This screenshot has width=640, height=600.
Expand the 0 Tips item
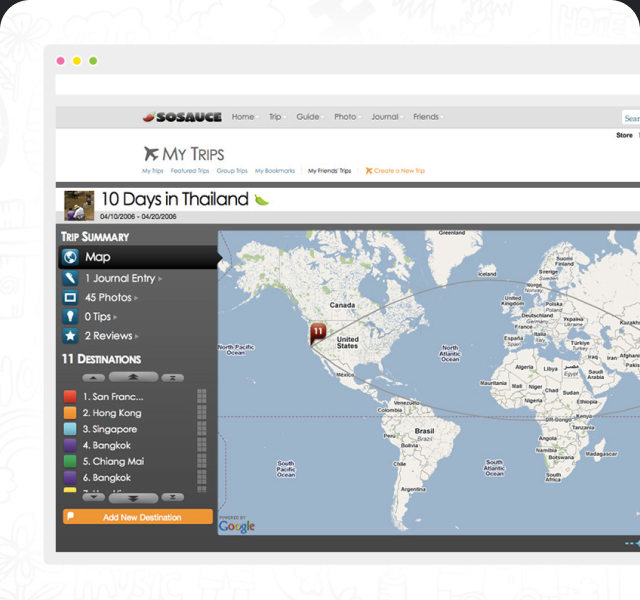click(x=100, y=317)
